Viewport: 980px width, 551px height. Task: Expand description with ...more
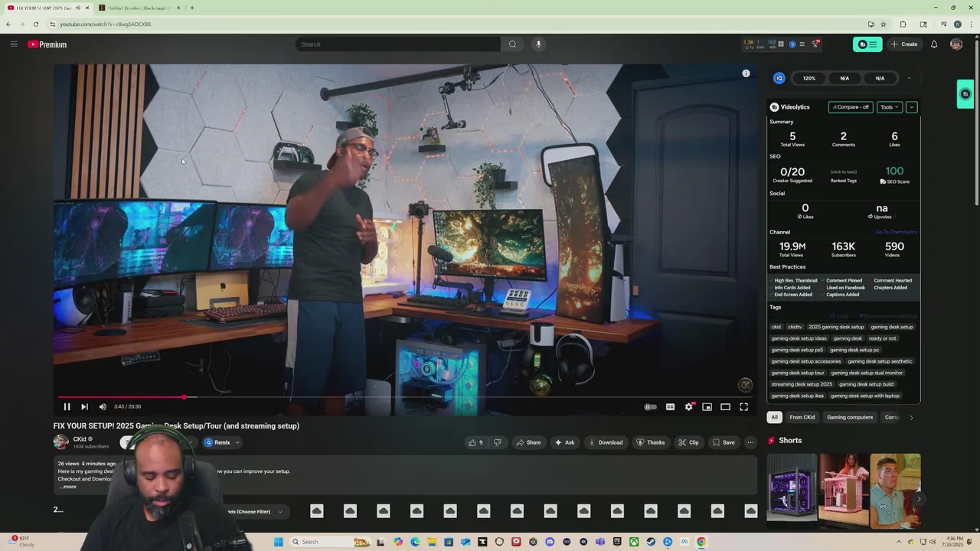(x=67, y=487)
